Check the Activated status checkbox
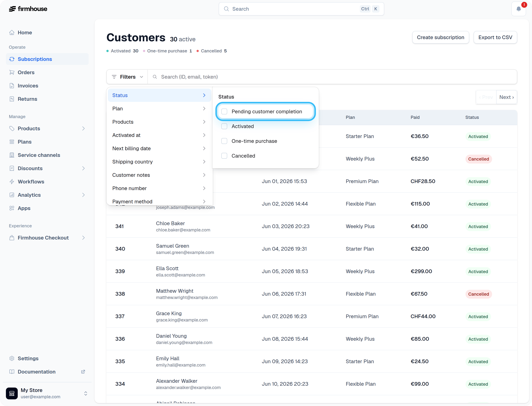The image size is (532, 406). 224,126
